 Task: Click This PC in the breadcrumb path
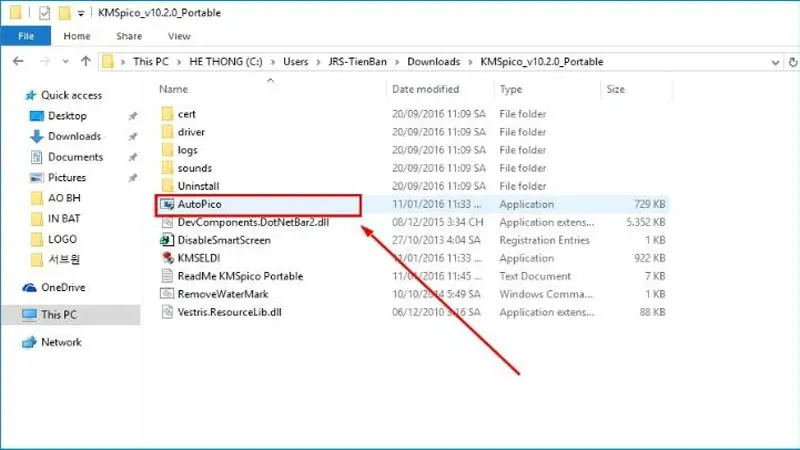click(x=151, y=62)
